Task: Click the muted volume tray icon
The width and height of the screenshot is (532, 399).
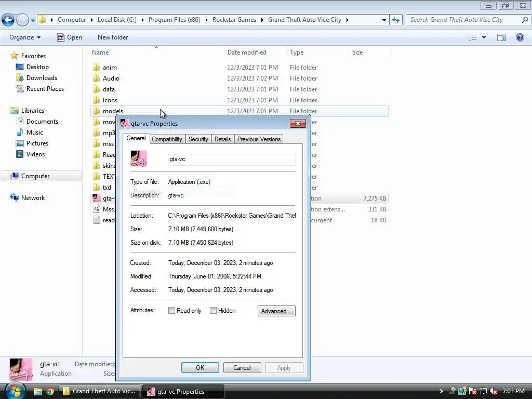Action: tap(494, 391)
